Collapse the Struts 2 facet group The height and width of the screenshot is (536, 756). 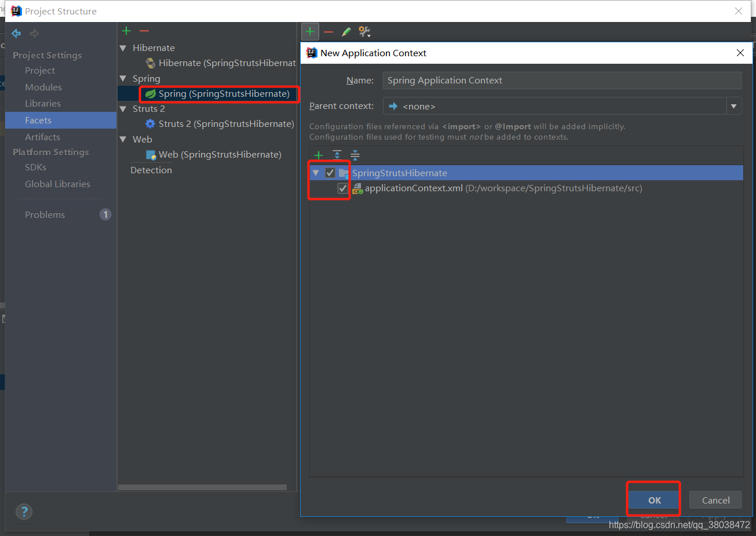coord(123,109)
